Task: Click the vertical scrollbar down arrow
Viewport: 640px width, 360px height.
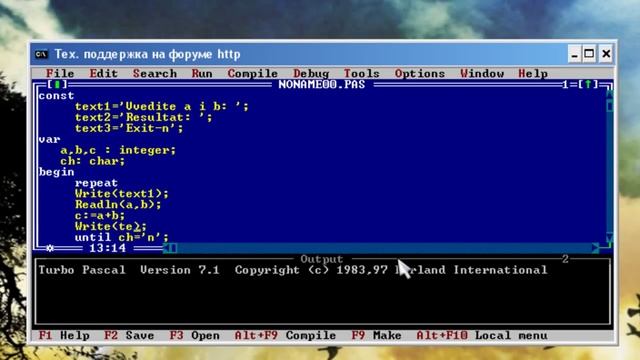Action: point(609,238)
